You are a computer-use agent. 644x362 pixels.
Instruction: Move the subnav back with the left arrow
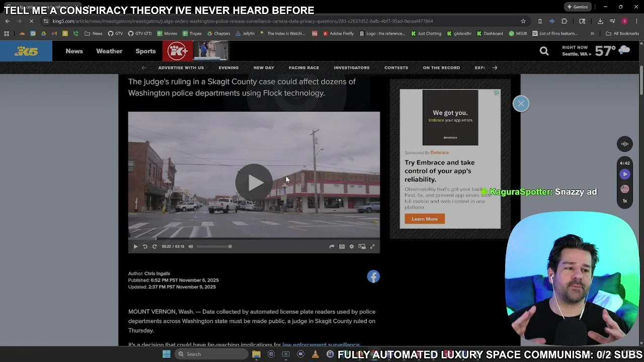[x=144, y=68]
